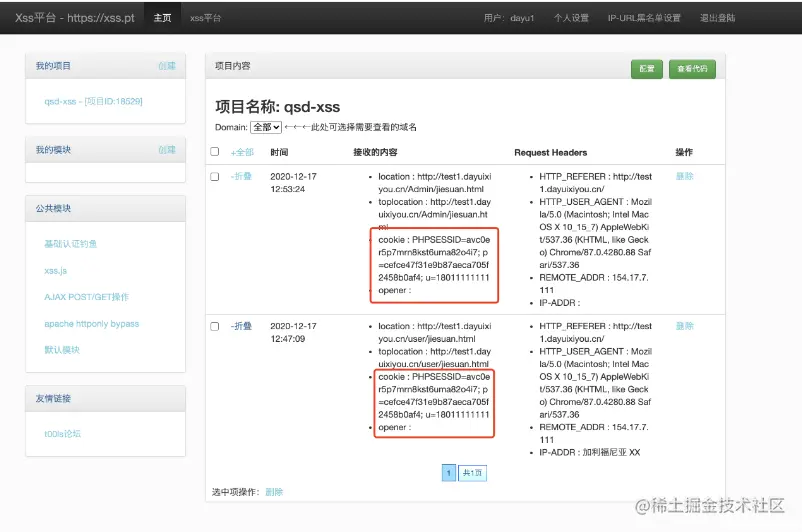Click 创建 beside 我的项目

pos(167,66)
